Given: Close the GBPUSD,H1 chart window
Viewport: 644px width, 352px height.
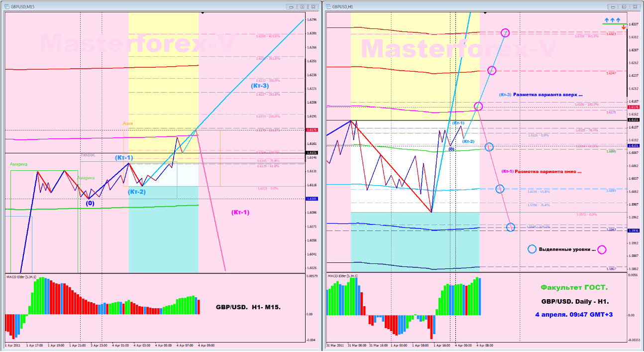Looking at the screenshot, I should coord(635,6).
